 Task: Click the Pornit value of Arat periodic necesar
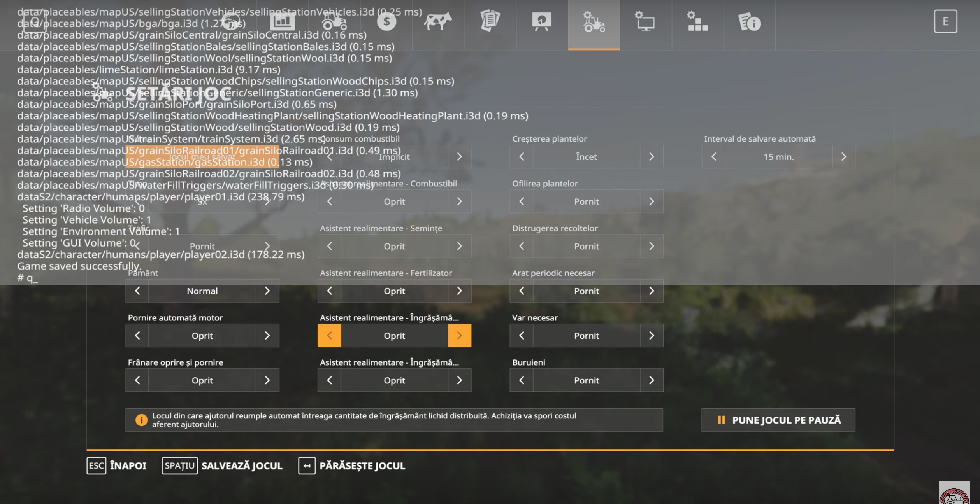tap(587, 290)
